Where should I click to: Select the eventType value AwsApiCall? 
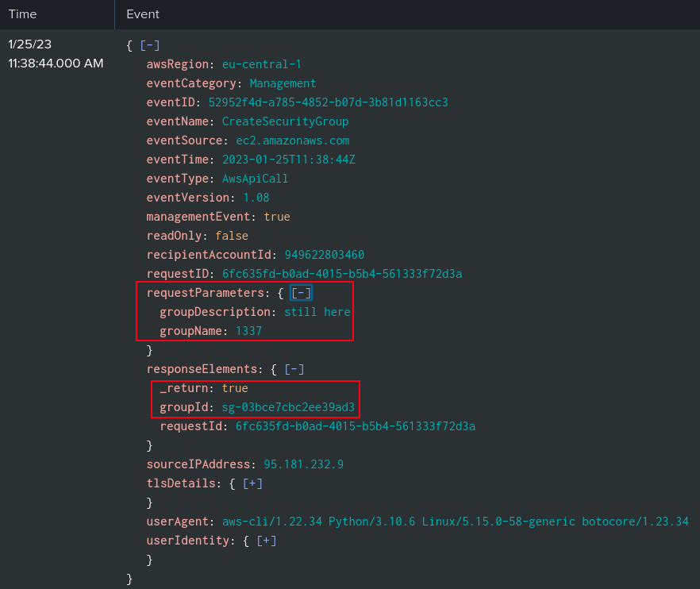click(x=255, y=179)
